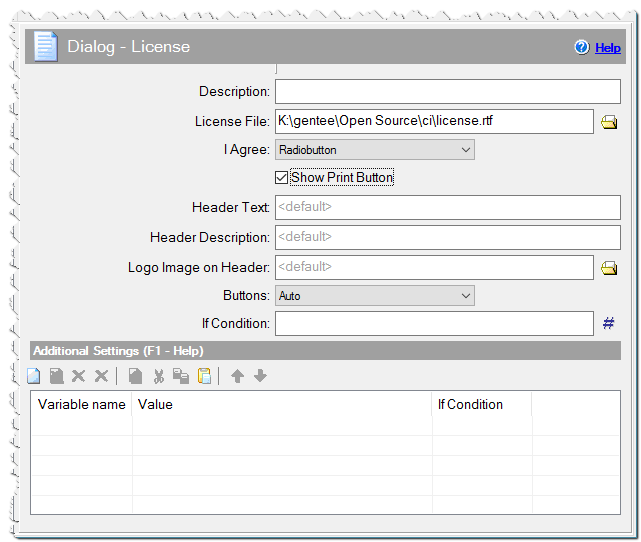Click the If Condition column header
Viewport: 641px width, 542px height.
pos(482,404)
